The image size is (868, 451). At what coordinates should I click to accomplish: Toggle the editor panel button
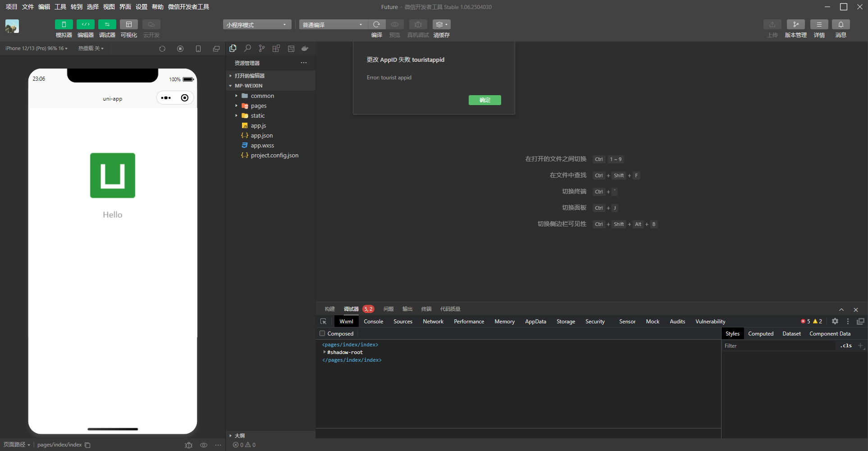pos(85,24)
